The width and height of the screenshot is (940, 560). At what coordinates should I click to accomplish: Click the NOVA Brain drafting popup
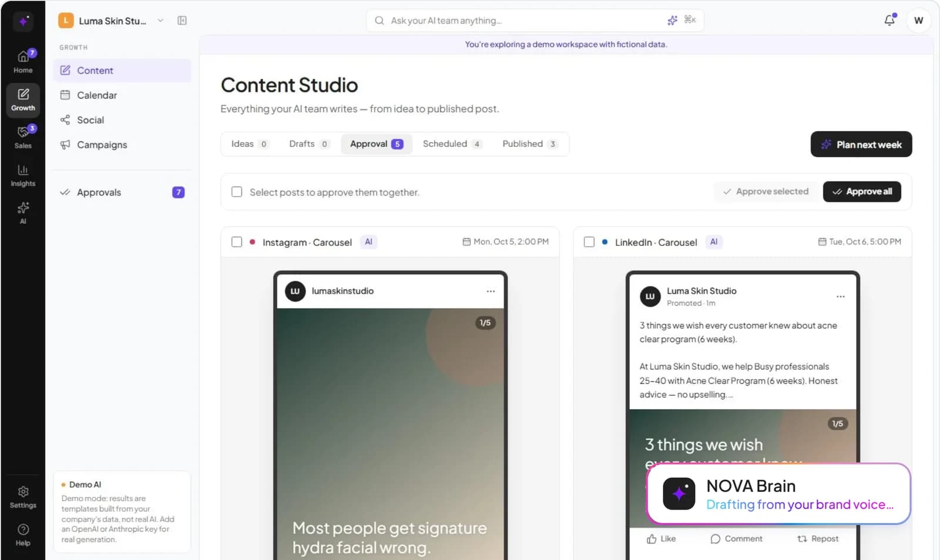pyautogui.click(x=778, y=494)
